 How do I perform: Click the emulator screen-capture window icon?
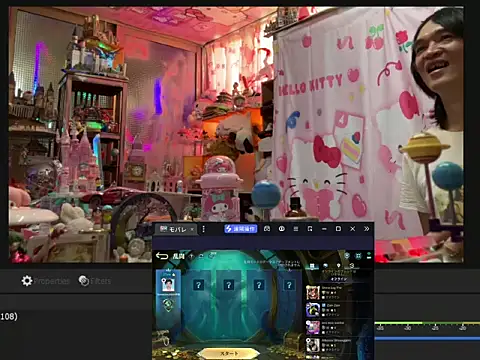[x=310, y=229]
